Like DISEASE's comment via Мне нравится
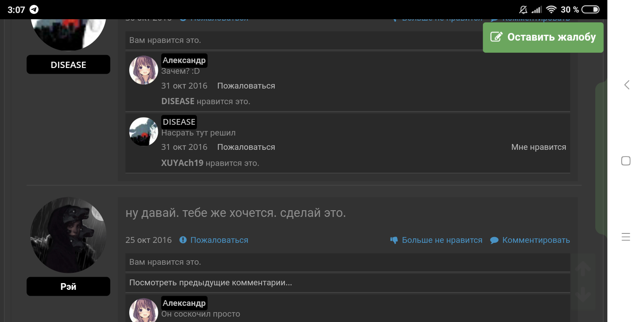Viewport: 644px width, 322px height. pyautogui.click(x=538, y=147)
